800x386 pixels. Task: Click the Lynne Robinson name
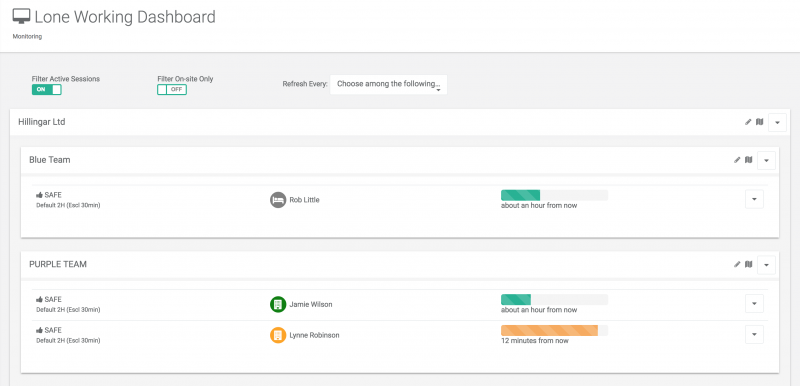pyautogui.click(x=314, y=335)
